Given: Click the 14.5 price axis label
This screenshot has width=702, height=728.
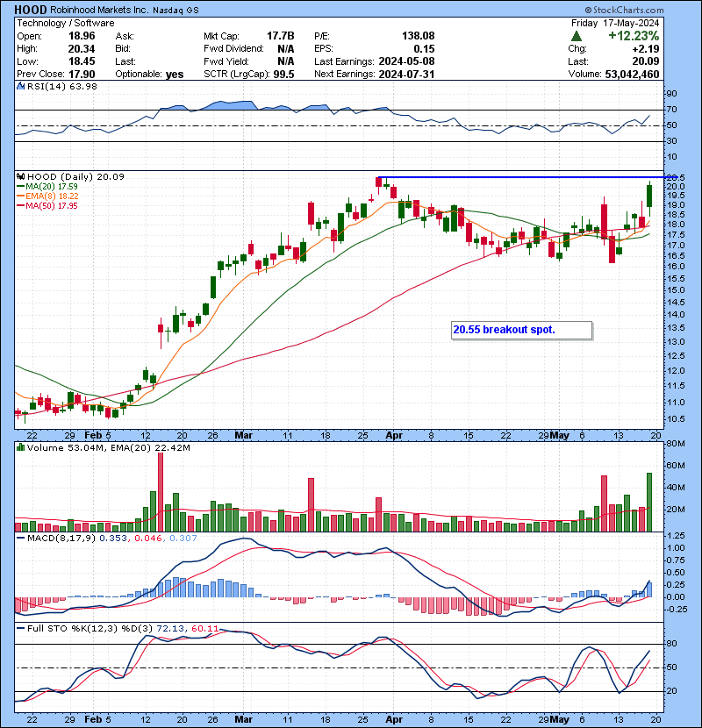Looking at the screenshot, I should pos(676,303).
